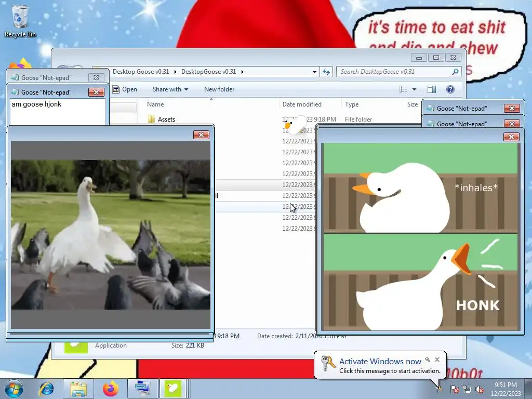Click the walking desktop goose sprite
This screenshot has width=532, height=399.
[295, 126]
